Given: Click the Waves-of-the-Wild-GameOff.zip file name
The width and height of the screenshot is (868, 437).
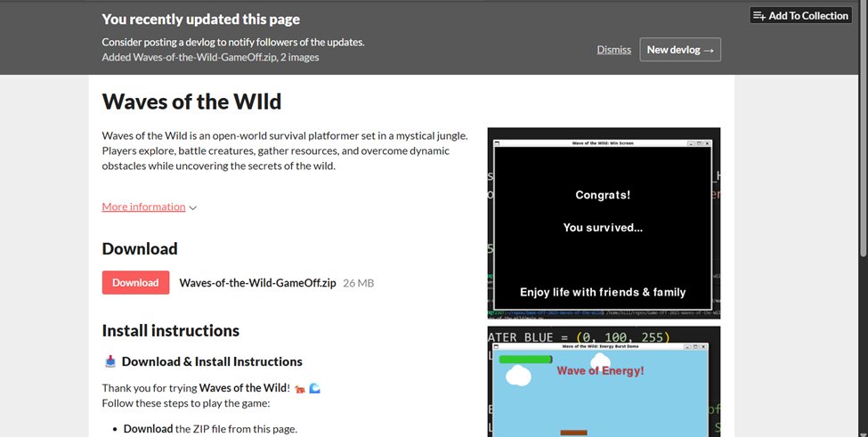Looking at the screenshot, I should [x=257, y=283].
